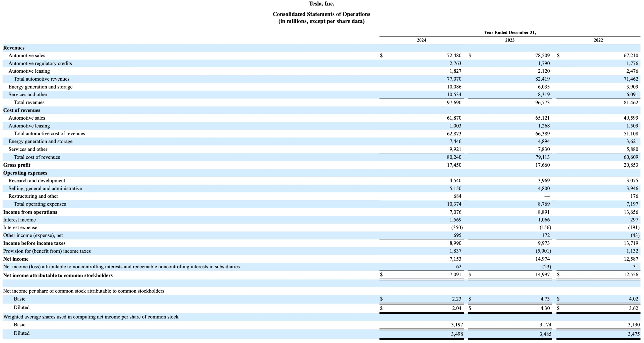Click 'Total automotive cost of revenues' label
Image resolution: width=644 pixels, height=343 pixels.
(49, 133)
